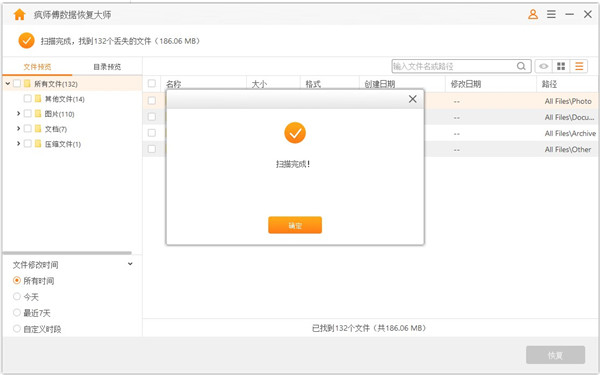Expand the 文档(7) tree node
Viewport: 600px width, 375px height.
click(18, 129)
